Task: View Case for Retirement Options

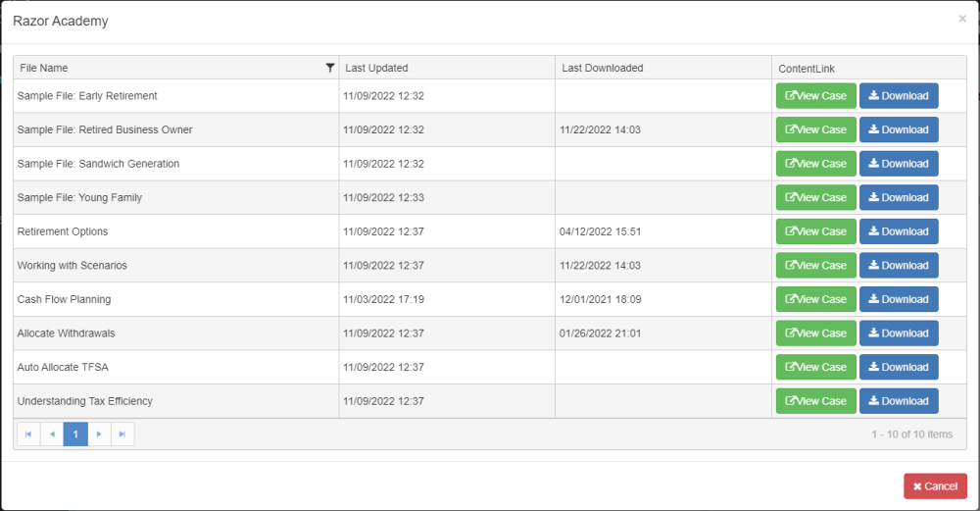Action: pyautogui.click(x=815, y=231)
